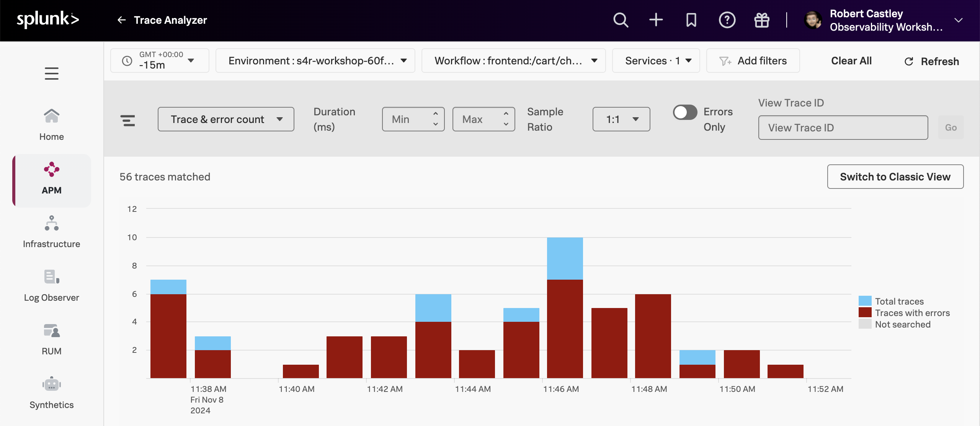
Task: Expand the Robert Castley account menu
Action: click(958, 20)
